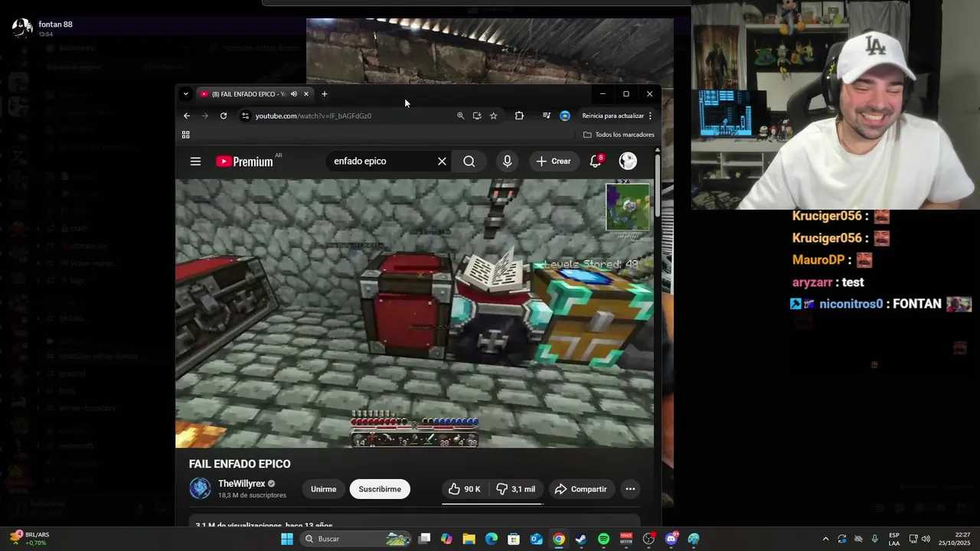Open Steam from the taskbar

(x=581, y=539)
